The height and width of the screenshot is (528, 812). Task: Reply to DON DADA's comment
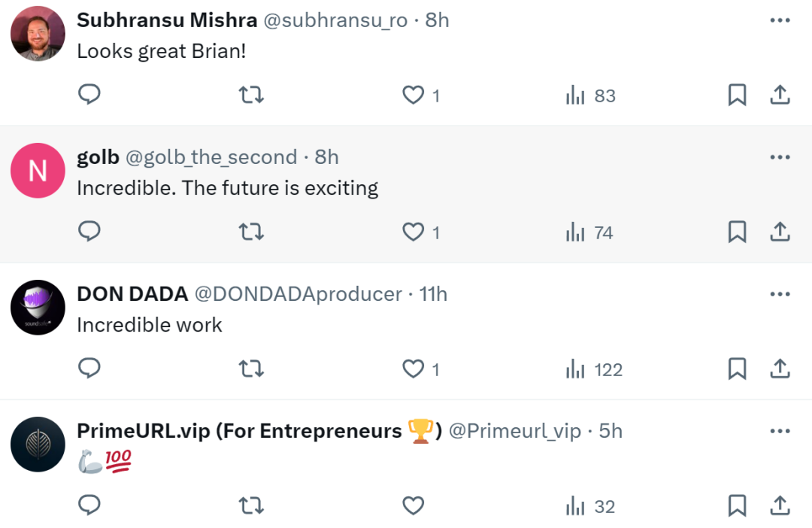89,369
